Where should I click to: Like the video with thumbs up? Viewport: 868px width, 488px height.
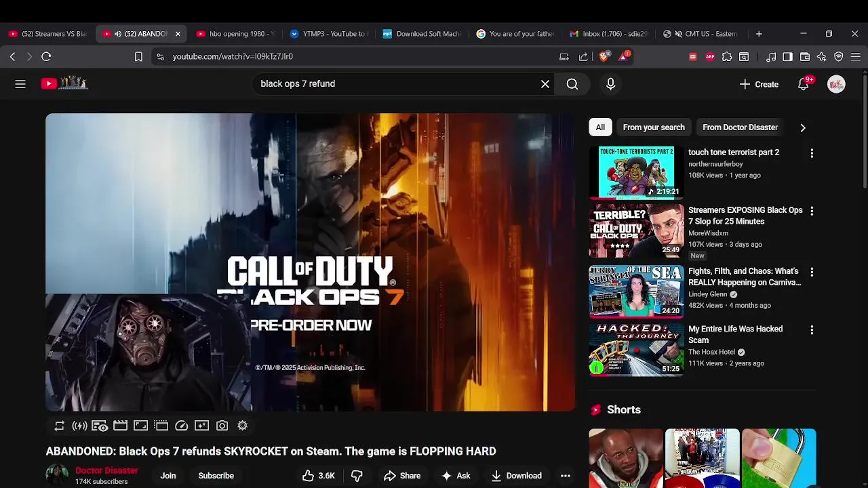click(318, 476)
